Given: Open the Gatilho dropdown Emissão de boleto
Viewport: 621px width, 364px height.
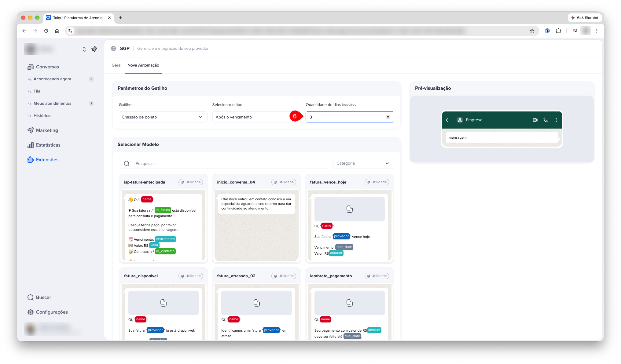Looking at the screenshot, I should click(x=163, y=117).
